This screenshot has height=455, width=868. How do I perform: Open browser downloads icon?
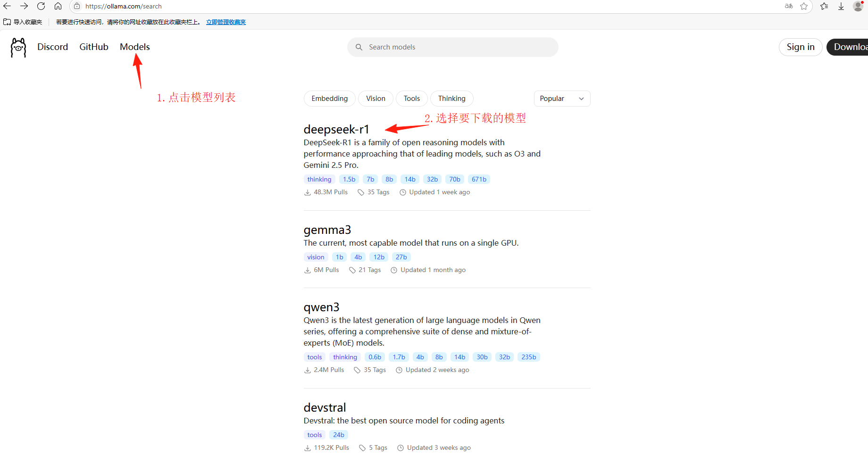point(841,6)
